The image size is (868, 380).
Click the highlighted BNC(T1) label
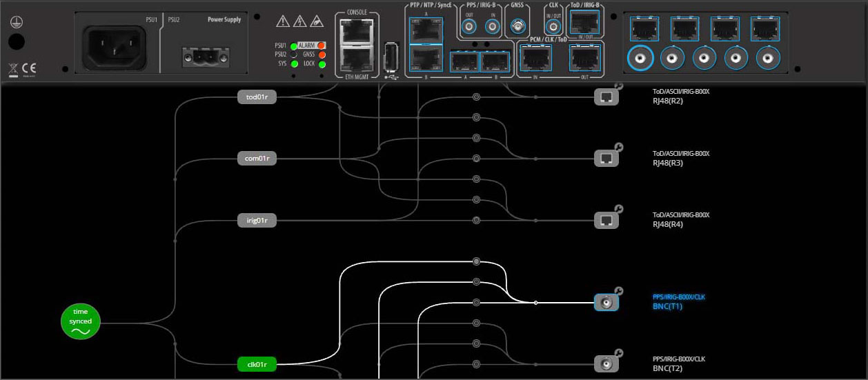(667, 306)
